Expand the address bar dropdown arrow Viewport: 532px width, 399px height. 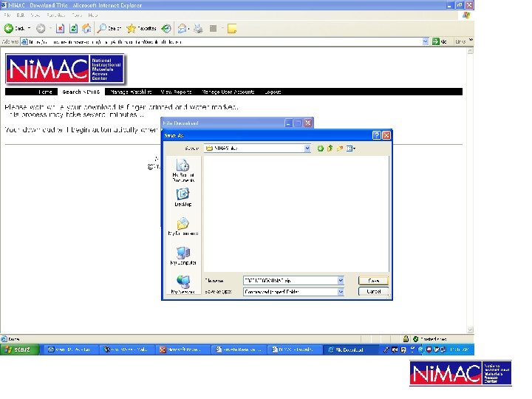[x=426, y=41]
